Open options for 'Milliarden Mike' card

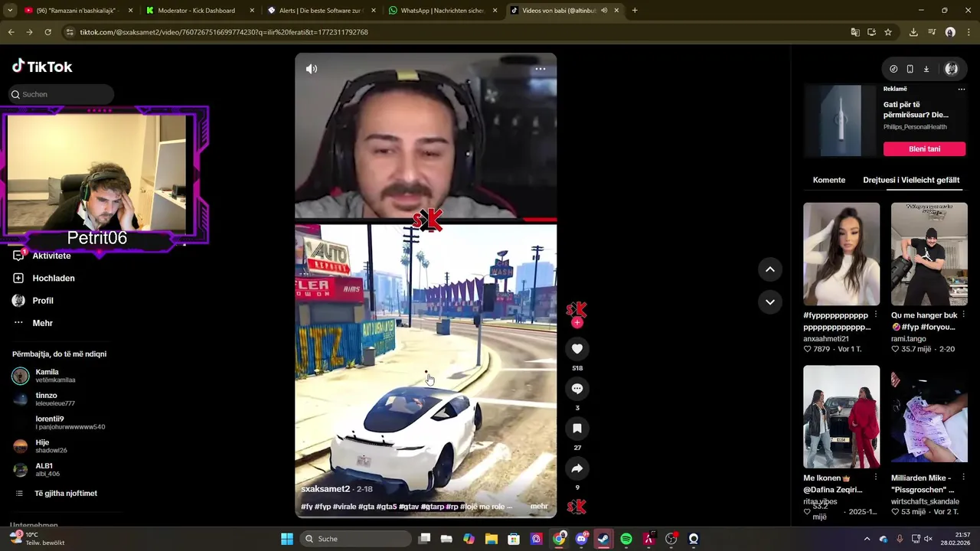click(x=963, y=478)
